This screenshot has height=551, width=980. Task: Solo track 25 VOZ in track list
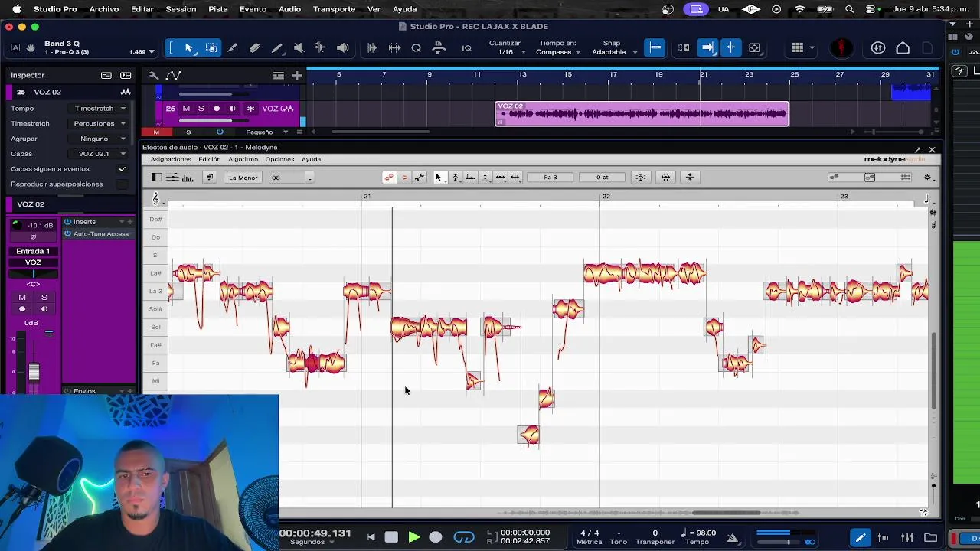[x=201, y=109]
